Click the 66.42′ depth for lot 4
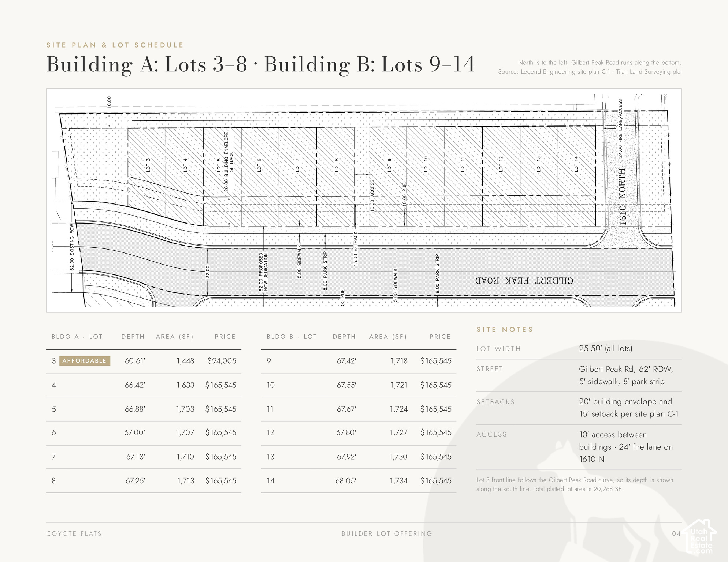Viewport: 728px width, 562px height. tap(135, 385)
